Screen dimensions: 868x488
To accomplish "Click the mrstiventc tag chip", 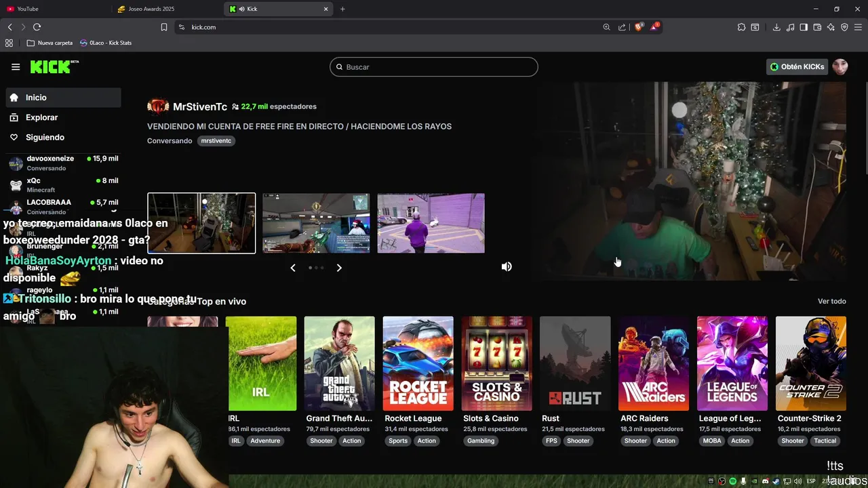I will point(216,141).
